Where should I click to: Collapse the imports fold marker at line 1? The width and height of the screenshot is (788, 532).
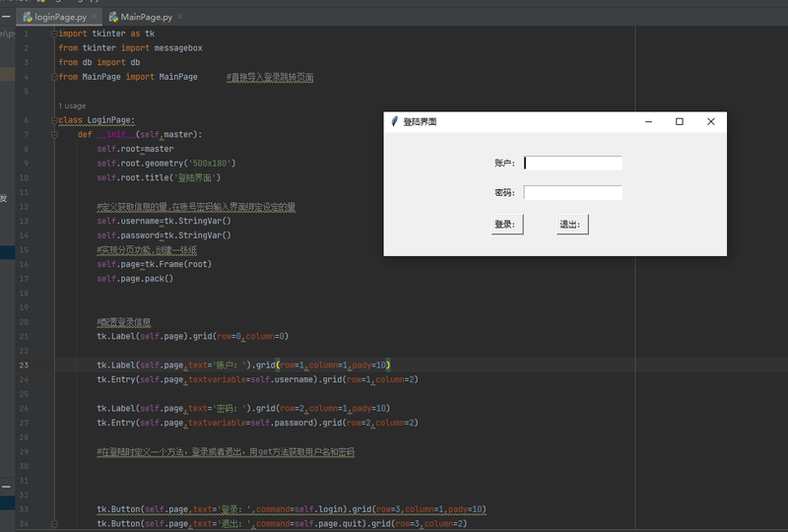click(54, 33)
